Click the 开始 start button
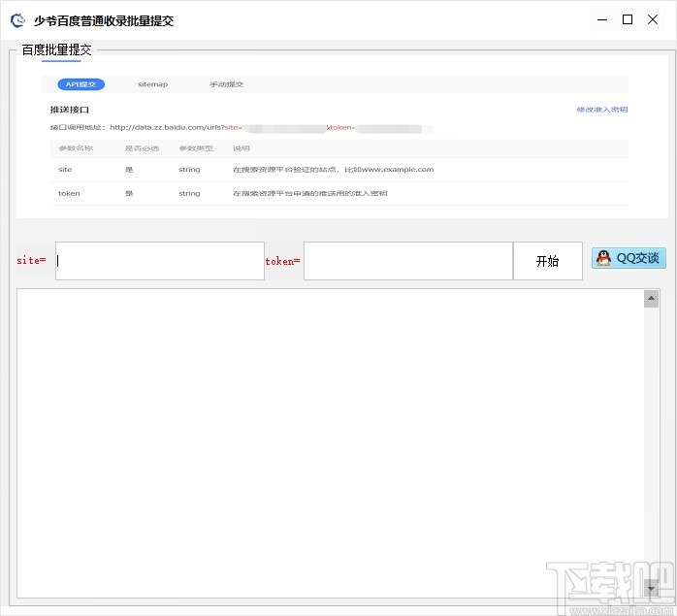Viewport: 677px width, 616px height. tap(547, 261)
